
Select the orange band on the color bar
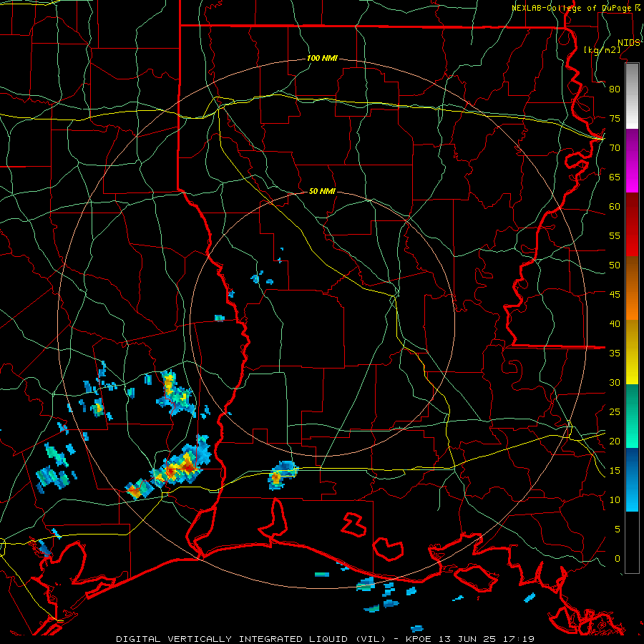632,305
